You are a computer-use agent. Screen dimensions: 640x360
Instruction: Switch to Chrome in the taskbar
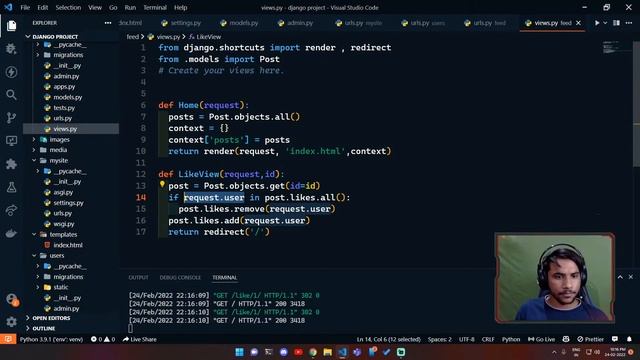click(x=313, y=352)
